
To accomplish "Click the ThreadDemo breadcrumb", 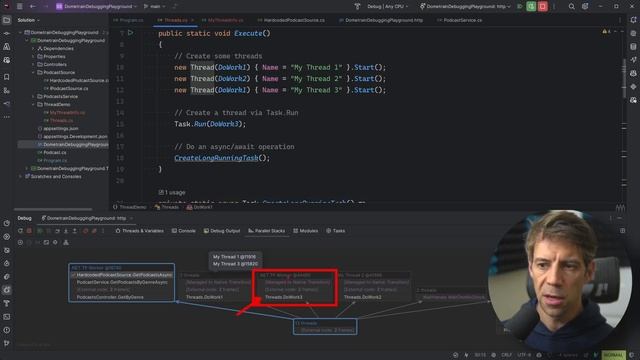I will pyautogui.click(x=129, y=207).
